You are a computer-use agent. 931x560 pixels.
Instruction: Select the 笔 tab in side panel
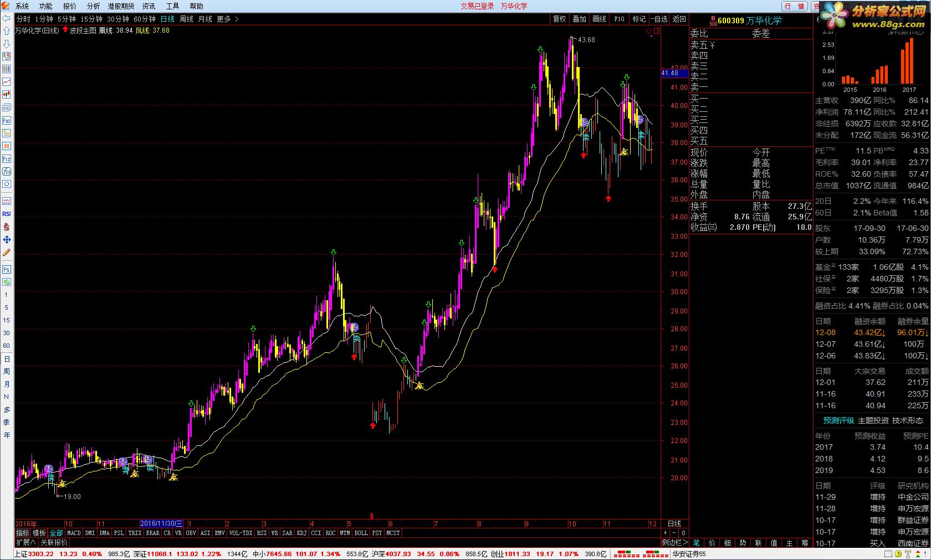point(697,543)
